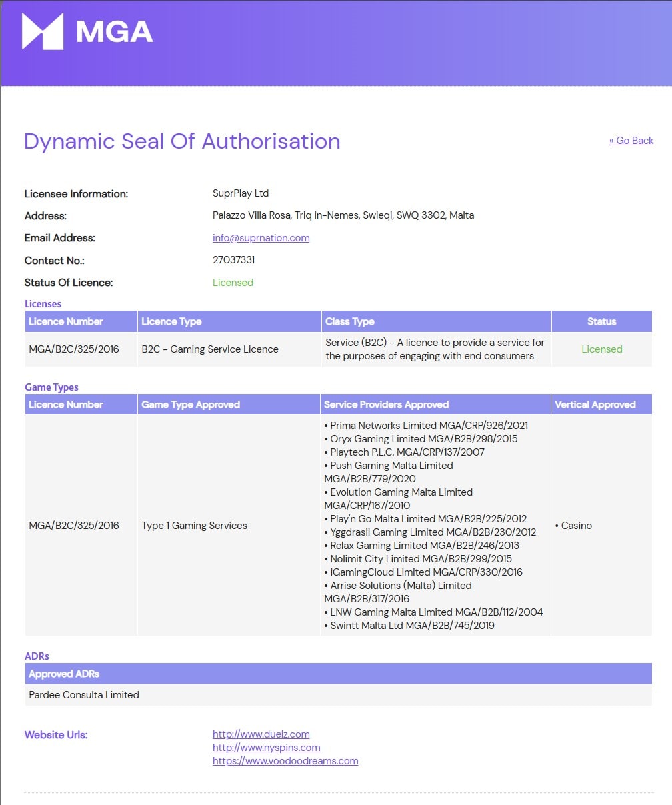Screen dimensions: 672x805
Task: Click the Licensee Information label
Action: [x=76, y=193]
